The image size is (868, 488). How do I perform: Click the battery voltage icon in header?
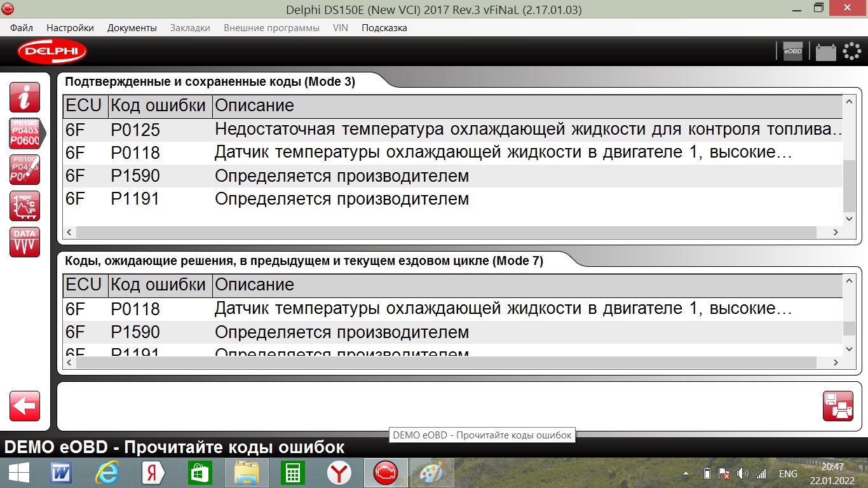point(825,51)
